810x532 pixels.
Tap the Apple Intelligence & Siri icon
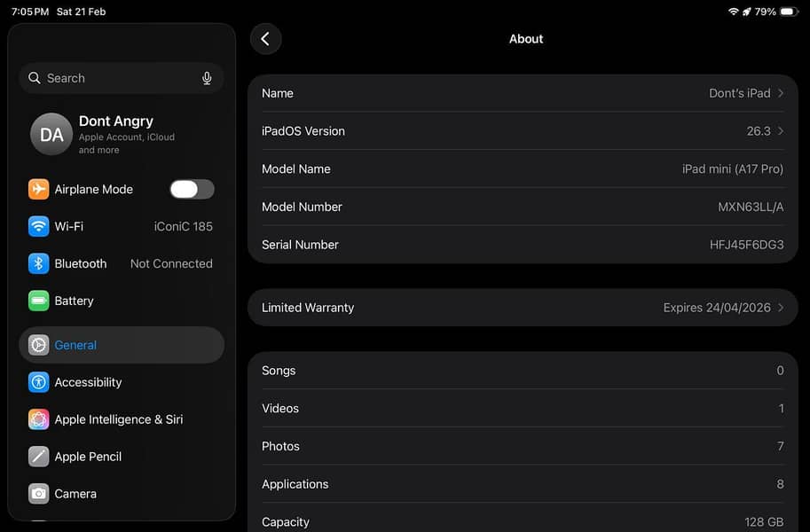38,419
